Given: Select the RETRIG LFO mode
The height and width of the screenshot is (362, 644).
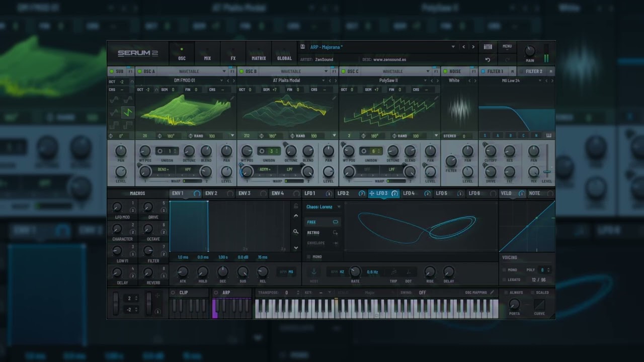Looking at the screenshot, I should [x=323, y=232].
